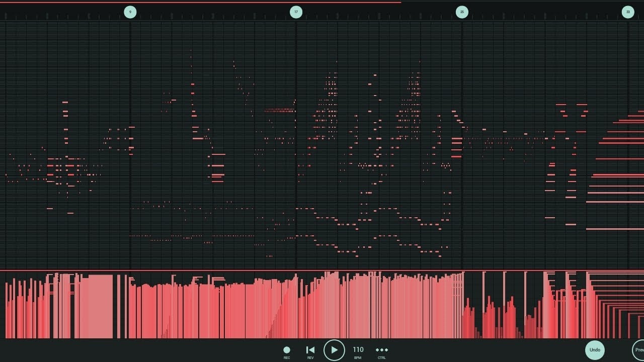Open the CTRL three-dots menu
Image resolution: width=644 pixels, height=362 pixels.
tap(382, 349)
